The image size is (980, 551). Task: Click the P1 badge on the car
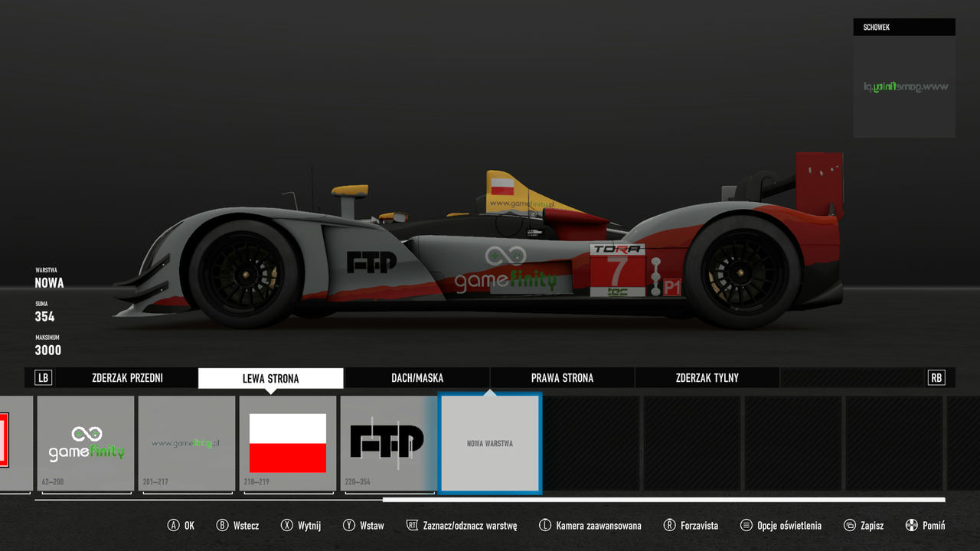pyautogui.click(x=672, y=287)
